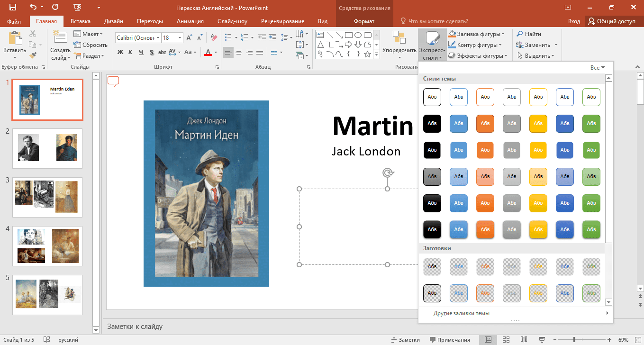The width and height of the screenshot is (644, 345).
Task: Switch to the Анимация tab
Action: pyautogui.click(x=190, y=21)
